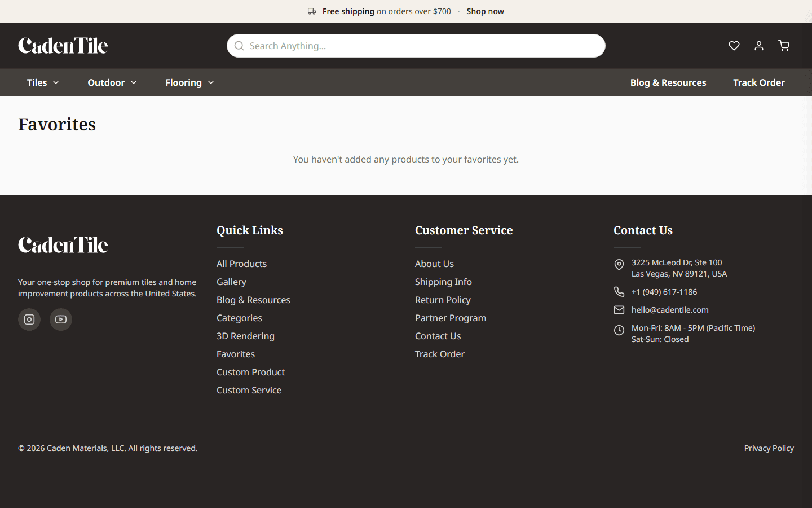Viewport: 812px width, 508px height.
Task: Open the Custom Product footer link
Action: 250,372
